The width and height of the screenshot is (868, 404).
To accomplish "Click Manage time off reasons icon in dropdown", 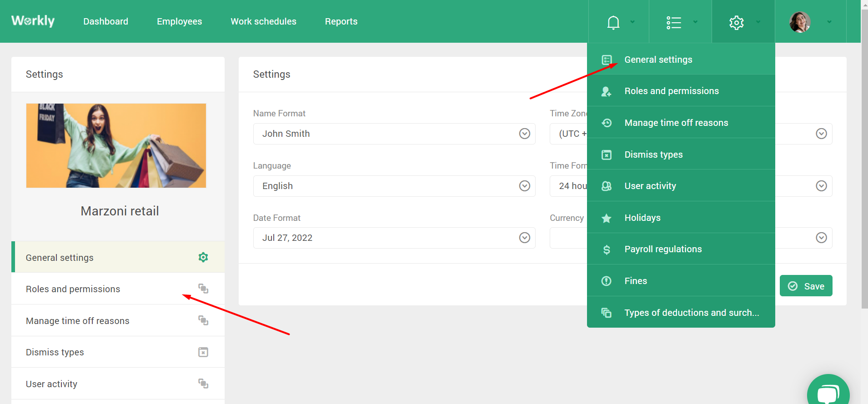I will (607, 123).
